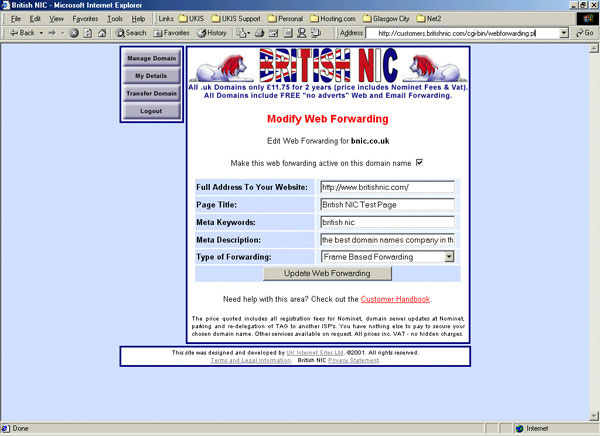
Task: Click the British NIC logo banner
Action: (x=328, y=65)
